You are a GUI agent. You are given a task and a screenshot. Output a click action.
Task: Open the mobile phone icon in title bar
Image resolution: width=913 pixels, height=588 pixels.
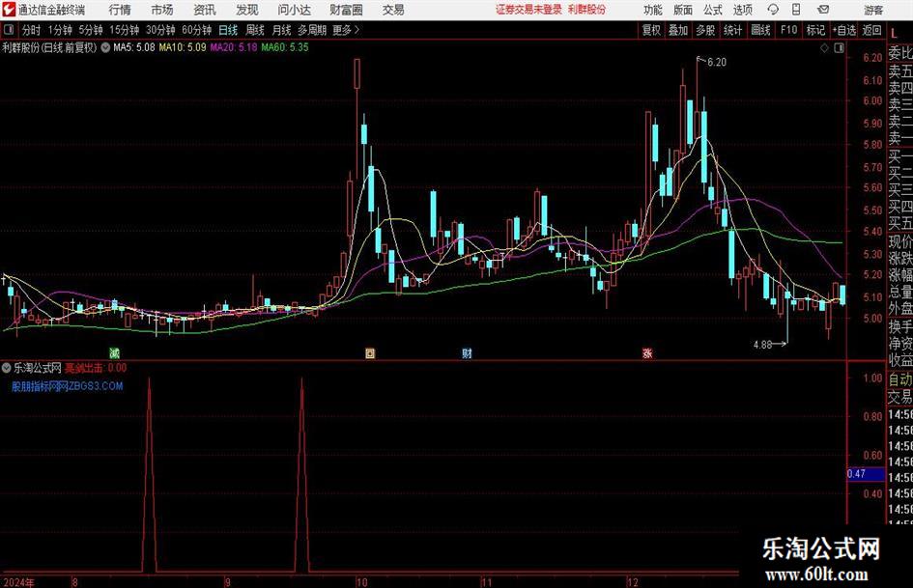[x=796, y=10]
